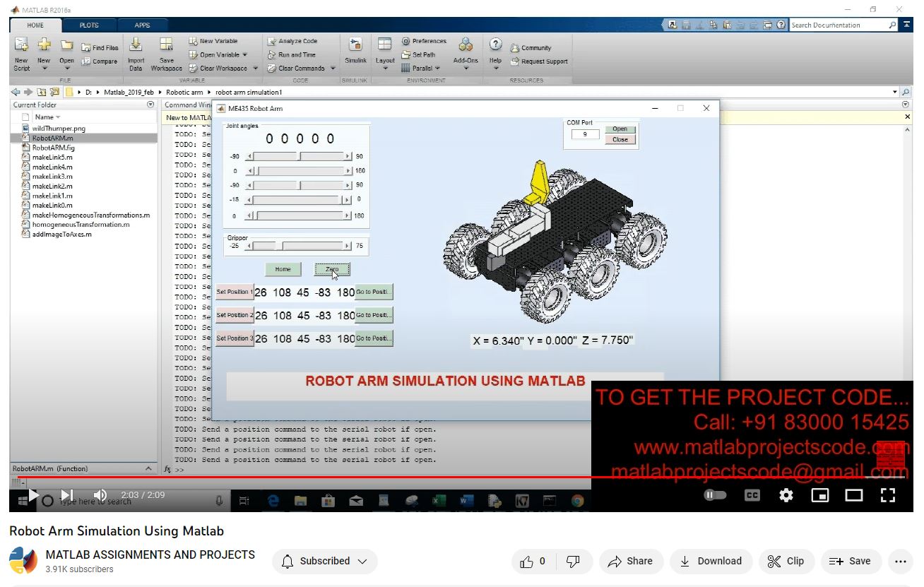The image size is (924, 587).
Task: Click the browse for folder icon
Action: tap(54, 92)
